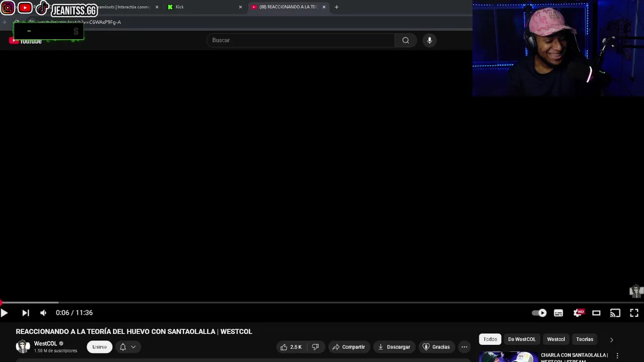This screenshot has width=644, height=362.
Task: Toggle the autoplay switch in player controls
Action: (x=539, y=313)
